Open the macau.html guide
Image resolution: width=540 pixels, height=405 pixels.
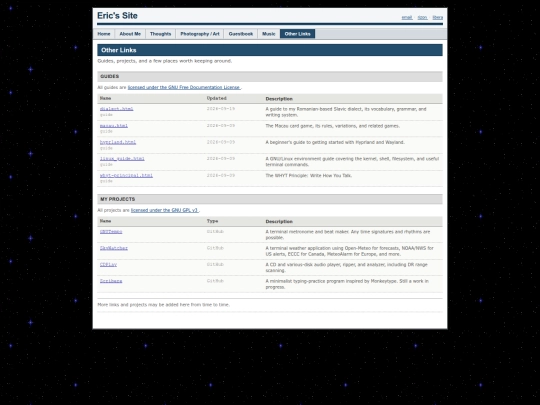114,126
